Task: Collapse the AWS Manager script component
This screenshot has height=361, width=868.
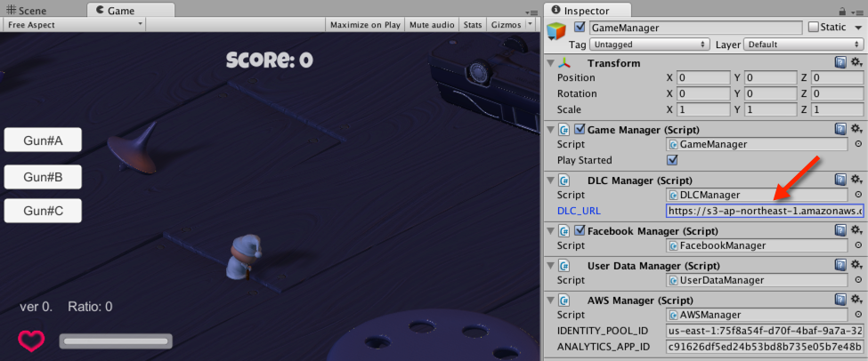Action: coord(549,301)
